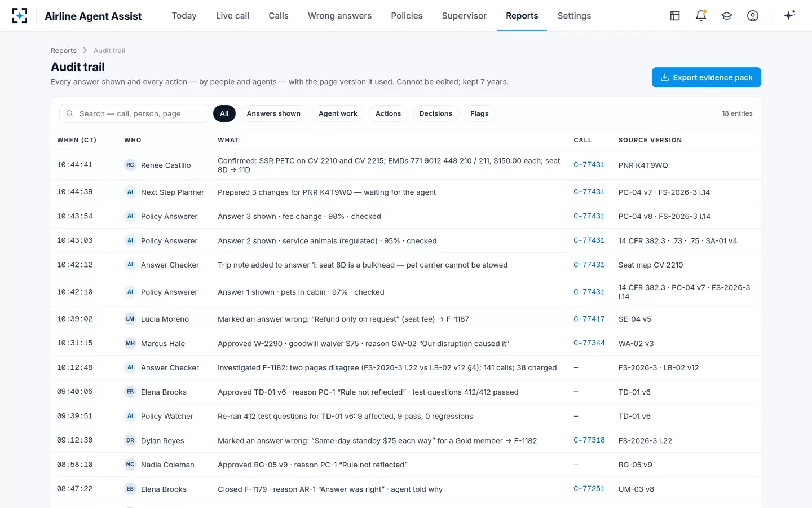The image size is (812, 508).
Task: Open the layout panel icon in header
Action: pyautogui.click(x=675, y=16)
